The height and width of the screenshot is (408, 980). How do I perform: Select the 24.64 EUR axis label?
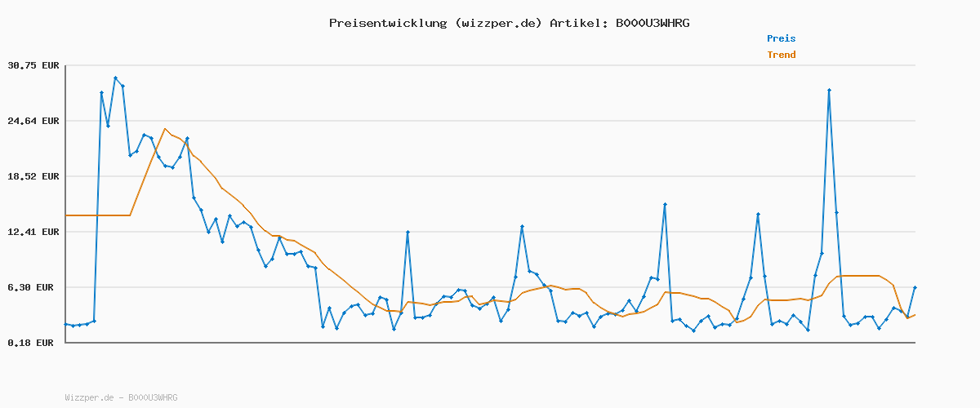(x=33, y=121)
